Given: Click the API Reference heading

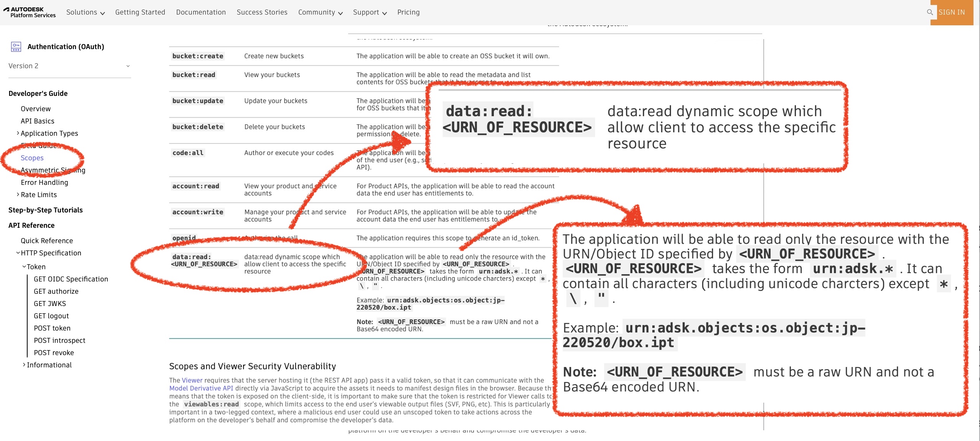Looking at the screenshot, I should tap(31, 225).
